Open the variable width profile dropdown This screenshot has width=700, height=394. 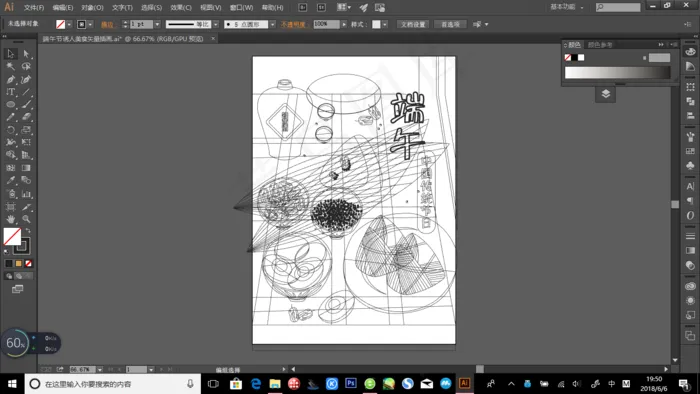point(216,25)
